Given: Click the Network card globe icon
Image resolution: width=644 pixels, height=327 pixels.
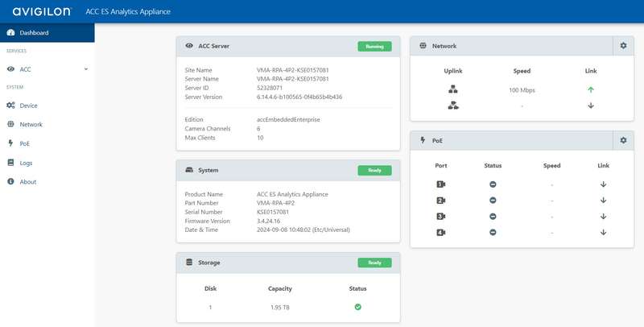Looking at the screenshot, I should click(423, 46).
